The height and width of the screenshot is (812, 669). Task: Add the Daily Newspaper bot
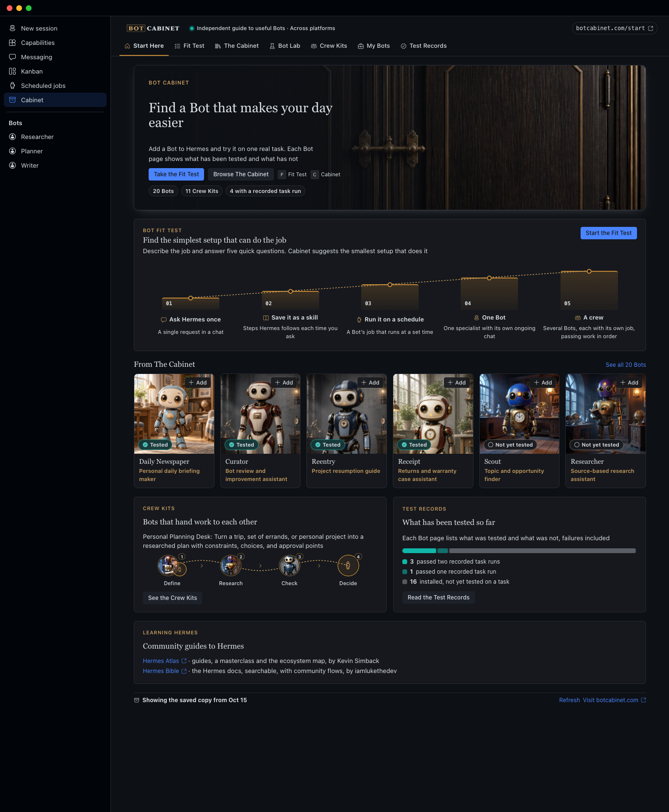198,383
